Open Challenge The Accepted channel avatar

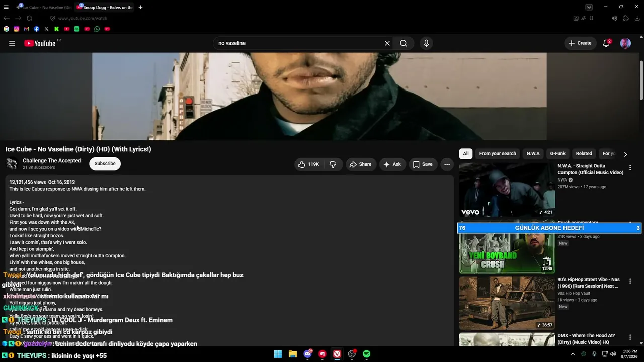pyautogui.click(x=12, y=164)
